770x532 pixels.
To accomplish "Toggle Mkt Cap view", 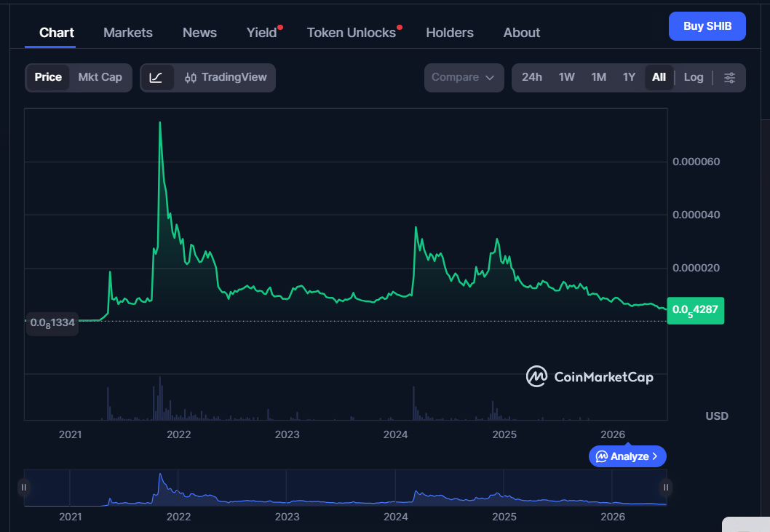I will [x=100, y=78].
